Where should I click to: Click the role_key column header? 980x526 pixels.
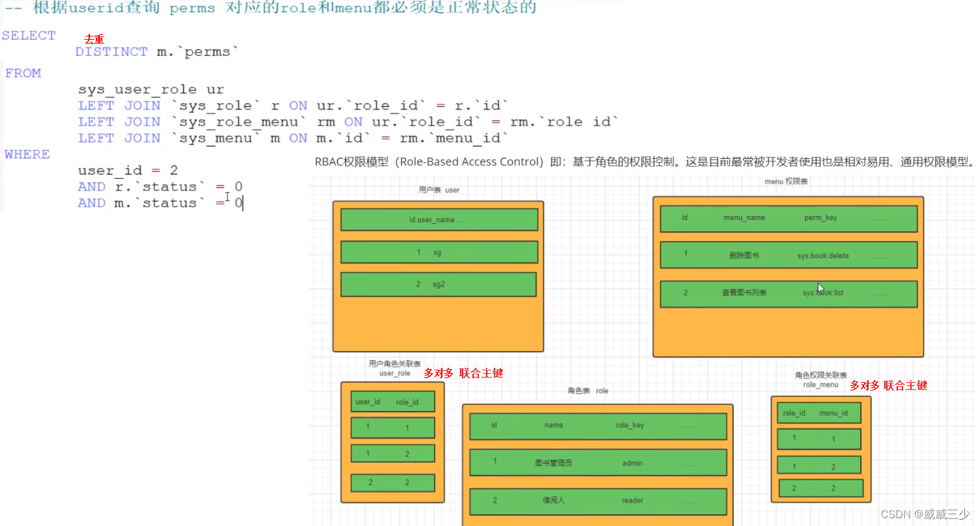coord(630,425)
